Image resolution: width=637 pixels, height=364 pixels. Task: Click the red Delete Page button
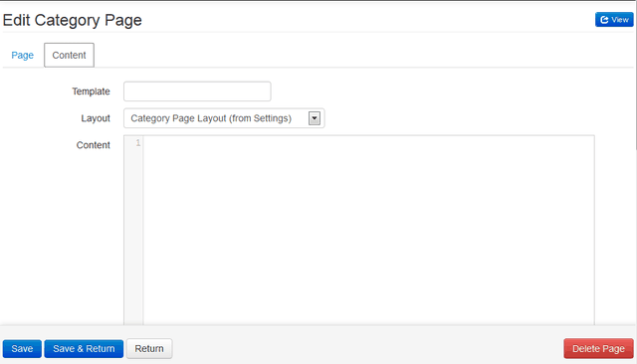tap(598, 348)
